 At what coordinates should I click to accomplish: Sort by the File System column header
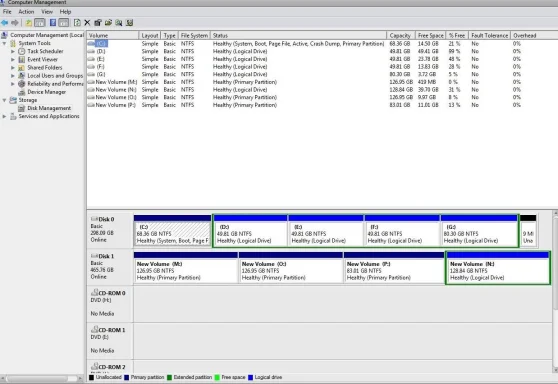point(194,36)
